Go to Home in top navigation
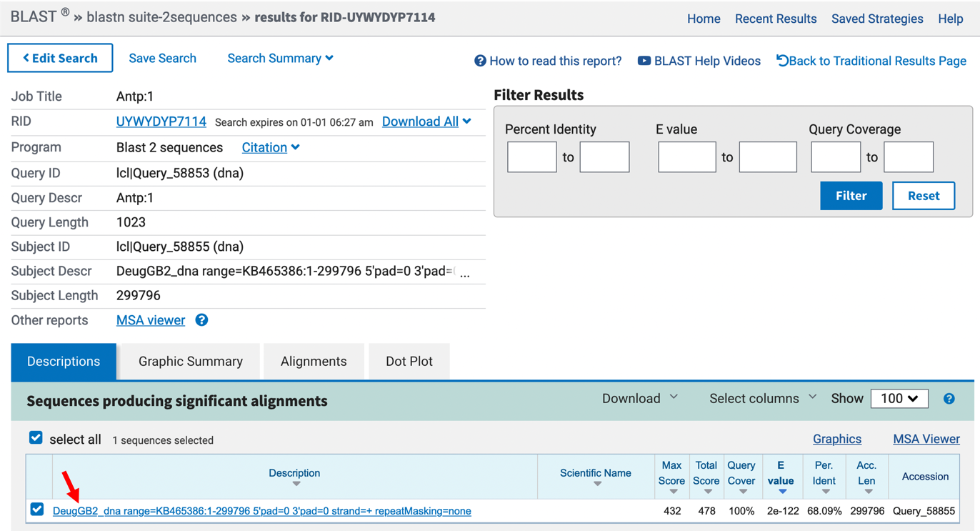 [704, 19]
